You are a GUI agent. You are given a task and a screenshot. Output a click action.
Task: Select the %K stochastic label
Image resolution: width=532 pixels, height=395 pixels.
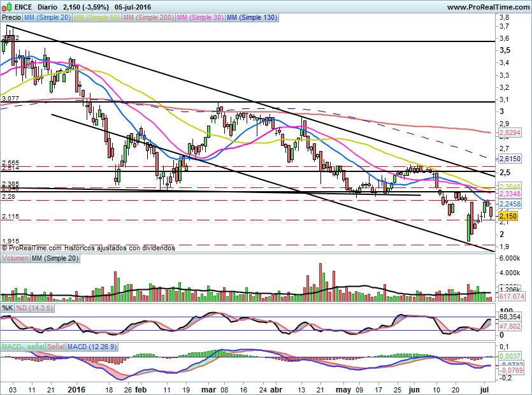click(x=8, y=308)
